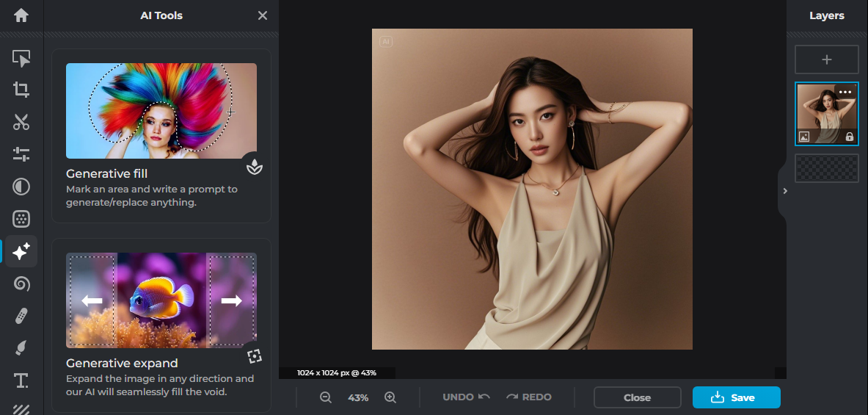868x415 pixels.
Task: Open the Generative fill preview image
Action: 161,111
